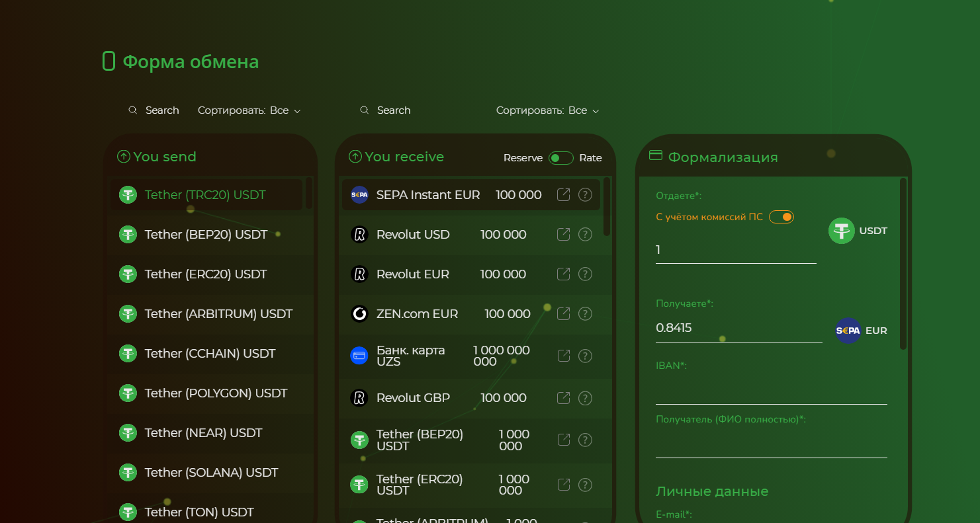Viewport: 980px width, 523px height.
Task: Click the Отдаете amount input field
Action: point(736,250)
